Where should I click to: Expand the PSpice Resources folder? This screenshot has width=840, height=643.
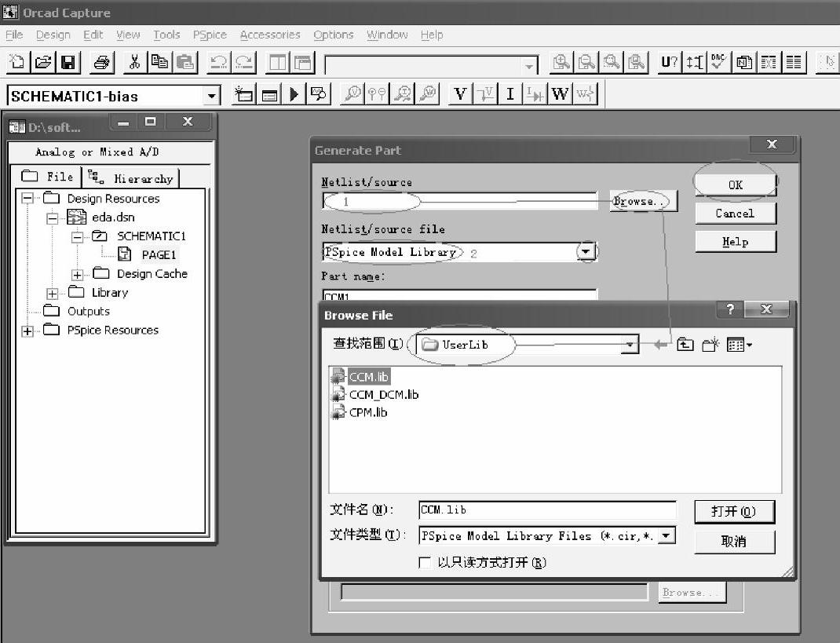pyautogui.click(x=27, y=331)
